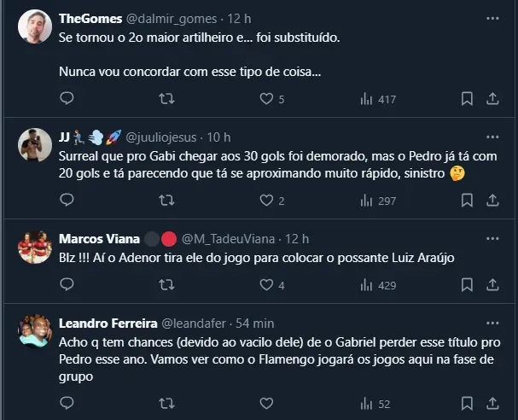
Task: Like TheGomes' tweet with 5 likes
Action: coord(266,99)
